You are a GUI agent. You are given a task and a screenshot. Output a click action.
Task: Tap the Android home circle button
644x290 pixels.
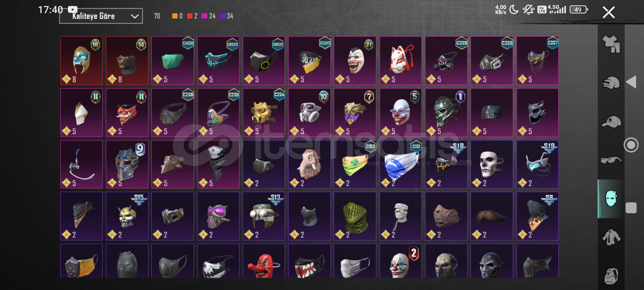pyautogui.click(x=631, y=145)
